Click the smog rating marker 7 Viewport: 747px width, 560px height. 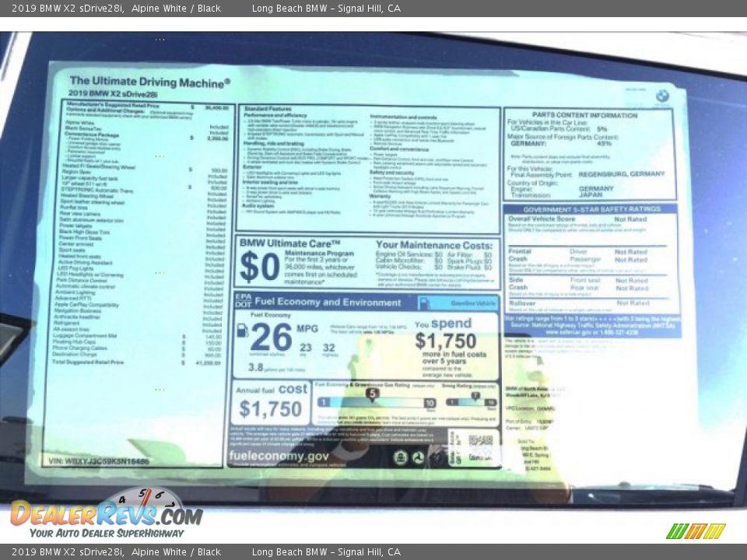point(475,395)
